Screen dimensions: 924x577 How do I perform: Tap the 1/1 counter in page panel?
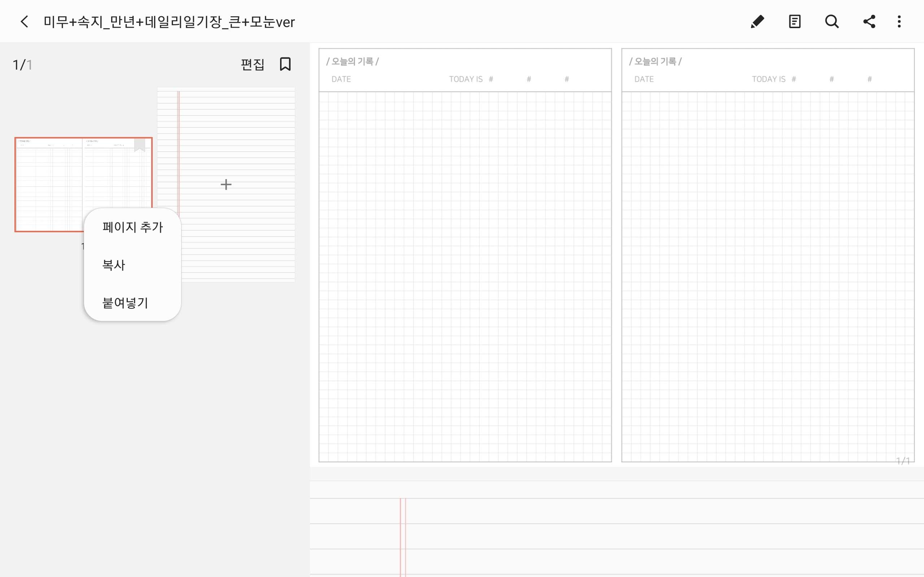tap(22, 65)
